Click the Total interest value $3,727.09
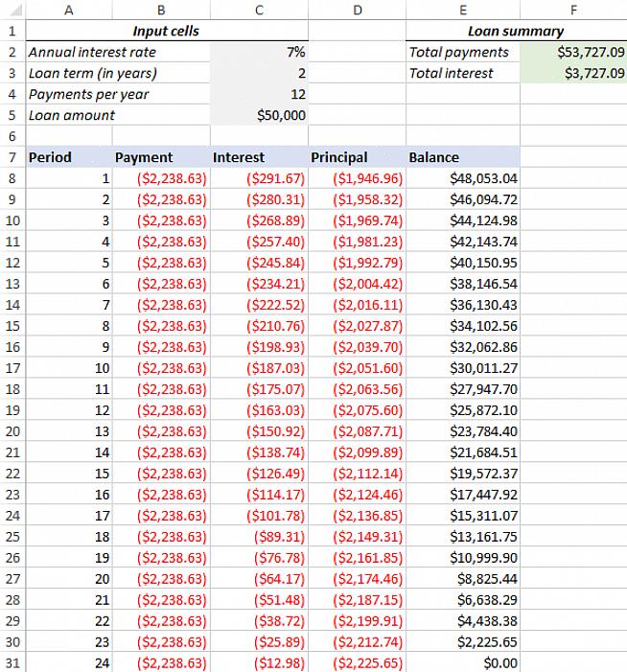627x672 pixels. 573,73
